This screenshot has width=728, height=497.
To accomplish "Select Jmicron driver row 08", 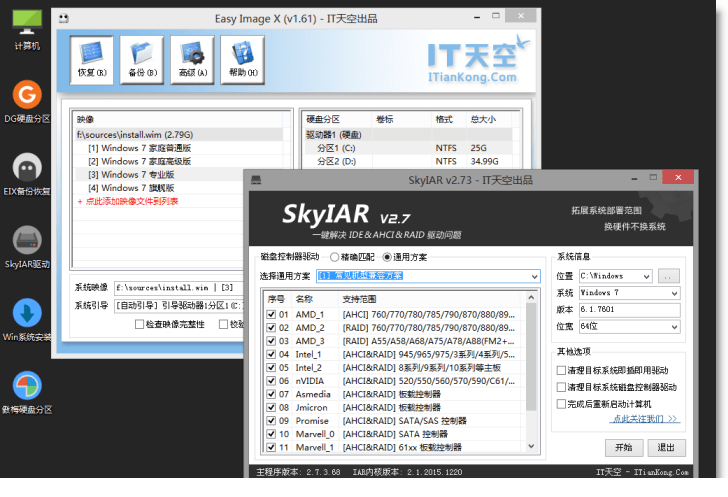I will coord(394,407).
